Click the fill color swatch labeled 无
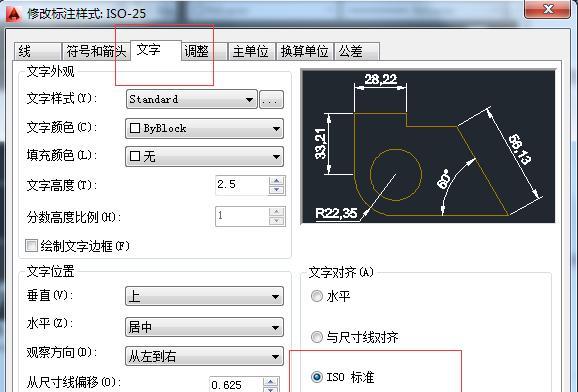The image size is (578, 392). tap(135, 156)
